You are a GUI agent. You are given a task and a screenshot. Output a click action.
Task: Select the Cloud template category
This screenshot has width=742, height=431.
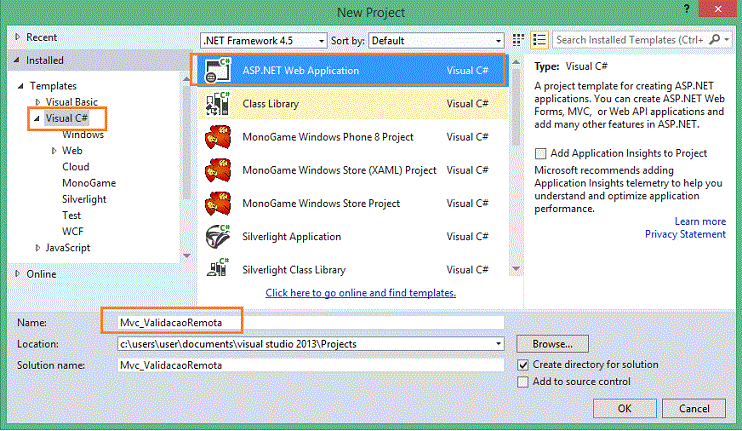76,167
